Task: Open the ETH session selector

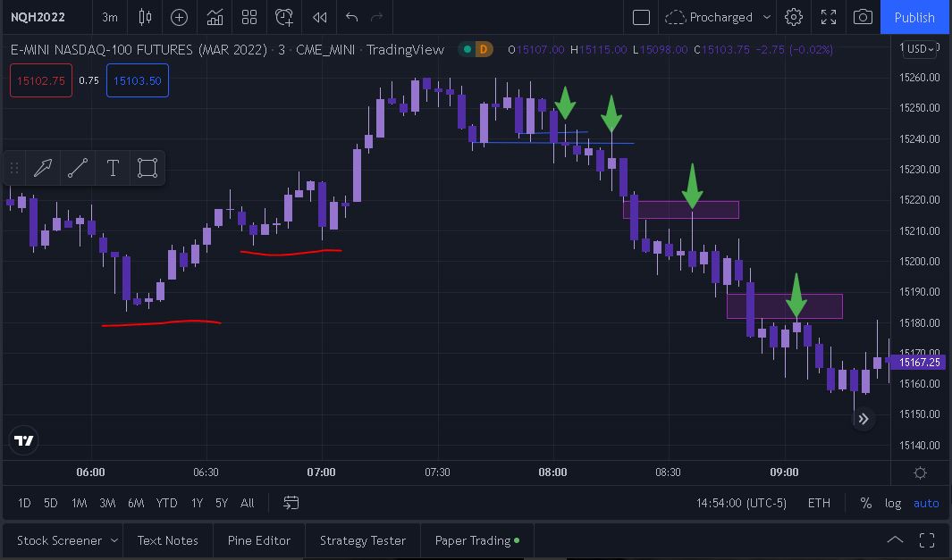Action: point(819,503)
